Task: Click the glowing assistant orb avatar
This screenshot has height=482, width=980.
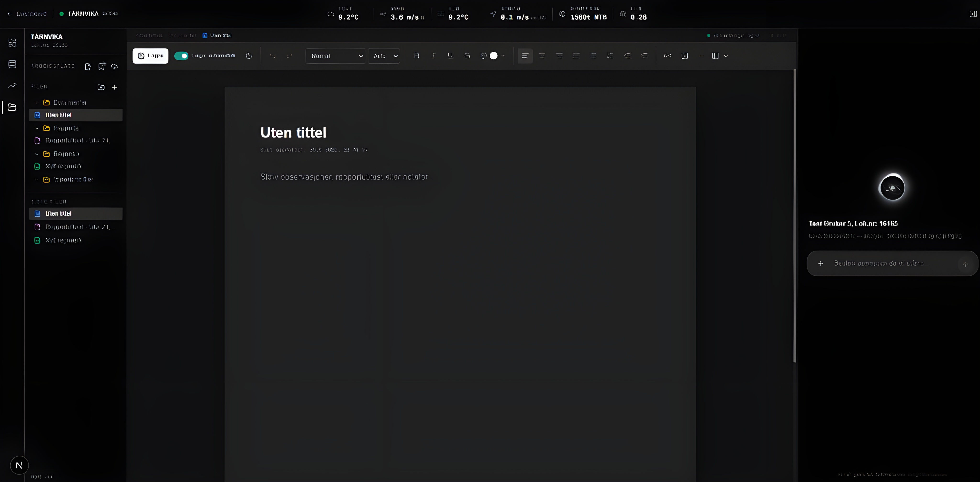Action: pos(892,187)
